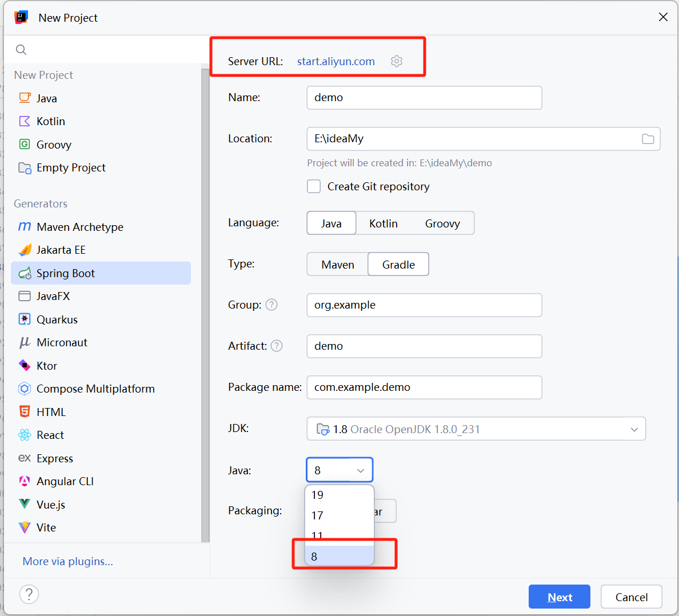Browse for location using folder icon
Image resolution: width=679 pixels, height=616 pixels.
(648, 138)
